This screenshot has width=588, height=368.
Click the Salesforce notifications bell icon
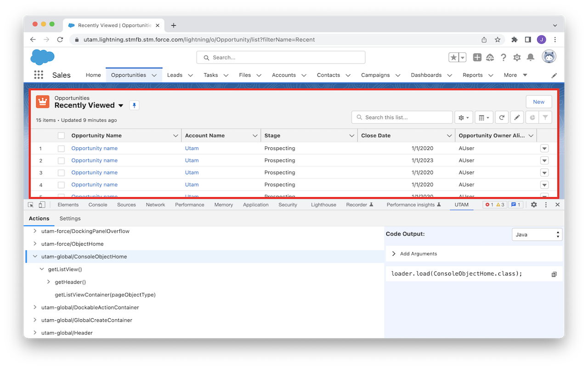[530, 57]
